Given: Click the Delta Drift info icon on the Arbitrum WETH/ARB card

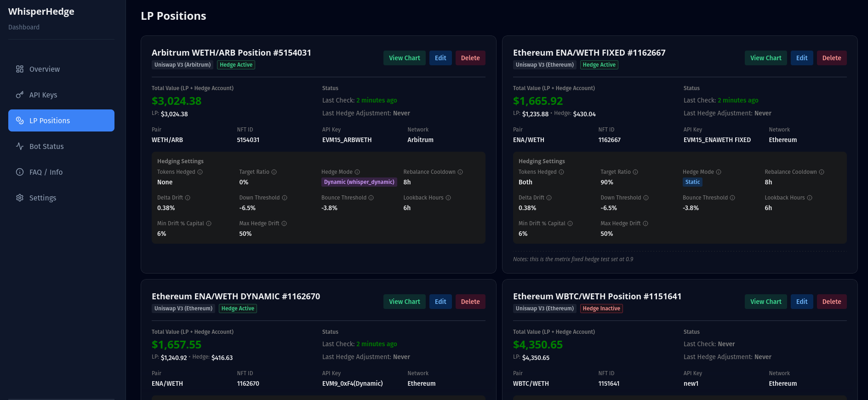Looking at the screenshot, I should [x=188, y=198].
